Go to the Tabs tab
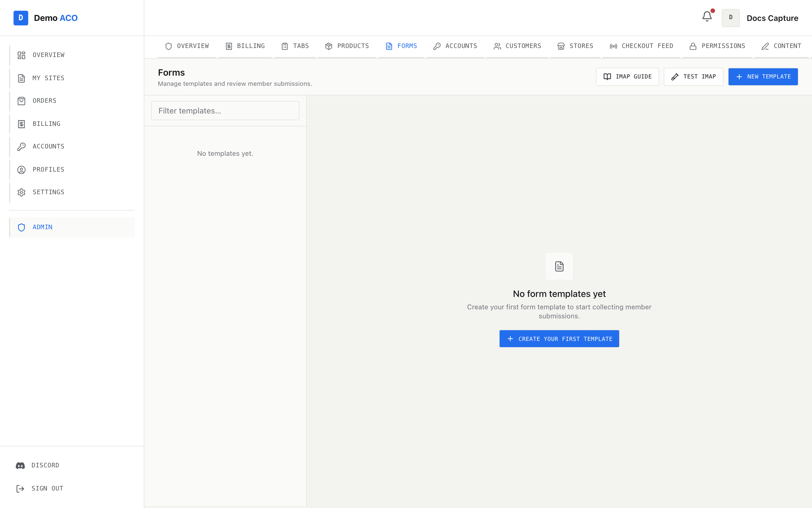 pos(295,46)
